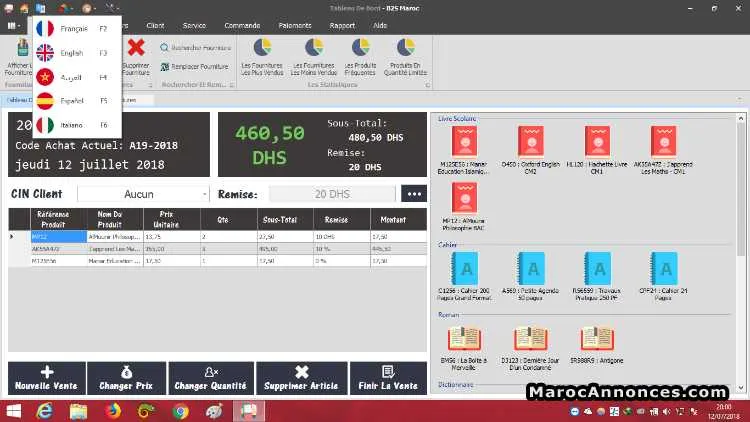Open File Explorer from the taskbar
The height and width of the screenshot is (422, 750).
78,411
